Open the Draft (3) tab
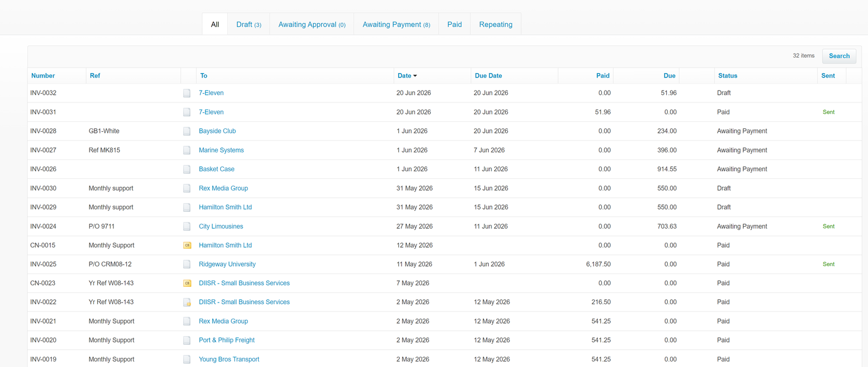 tap(248, 24)
